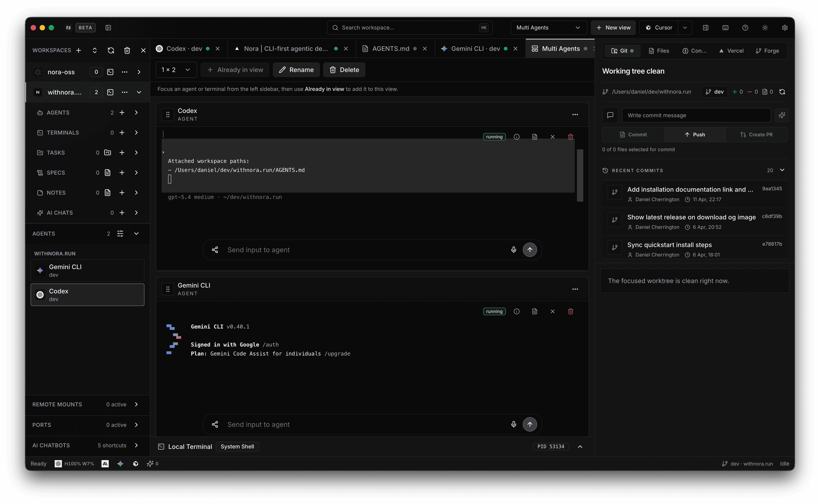Stop the Gemini CLI agent with X
The height and width of the screenshot is (504, 820).
[553, 312]
